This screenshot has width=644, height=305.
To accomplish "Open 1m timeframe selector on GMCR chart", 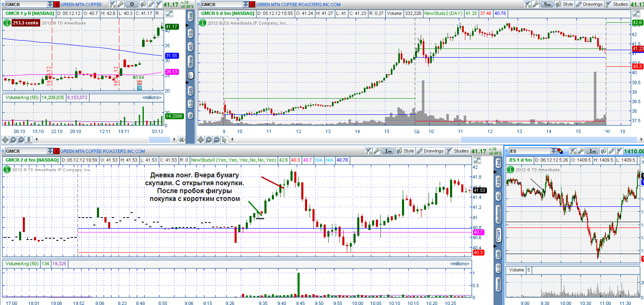I will click(x=388, y=151).
